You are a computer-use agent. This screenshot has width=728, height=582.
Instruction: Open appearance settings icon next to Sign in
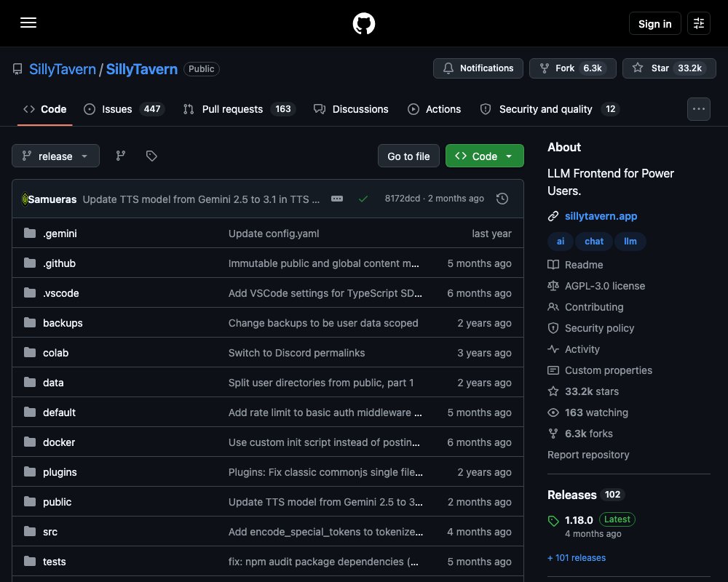tap(699, 23)
